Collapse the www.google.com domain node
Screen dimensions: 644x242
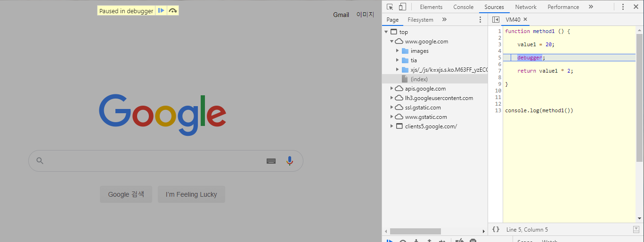[391, 42]
